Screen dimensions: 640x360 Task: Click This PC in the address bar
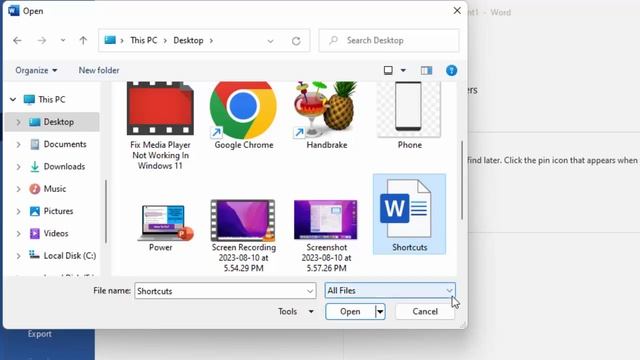tap(144, 40)
